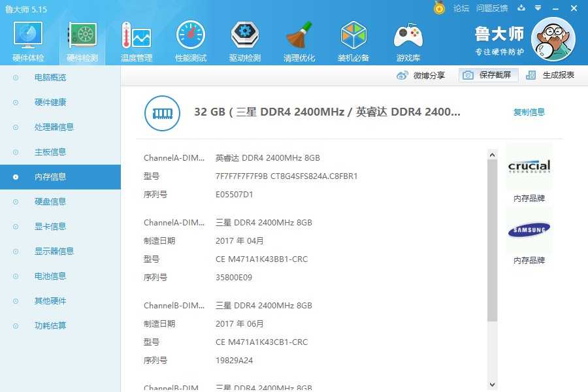Viewport: 588px width, 392px height.
Task: Click the memory list scrollbar thumb
Action: coord(493,240)
